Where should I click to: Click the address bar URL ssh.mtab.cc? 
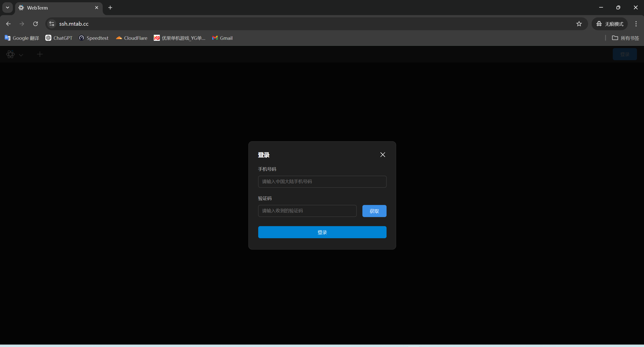[74, 24]
